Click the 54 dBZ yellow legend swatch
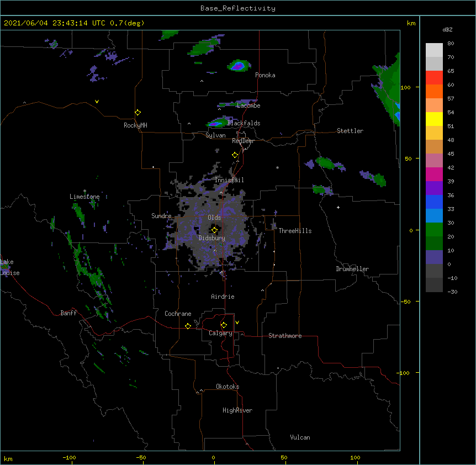 tap(434, 119)
